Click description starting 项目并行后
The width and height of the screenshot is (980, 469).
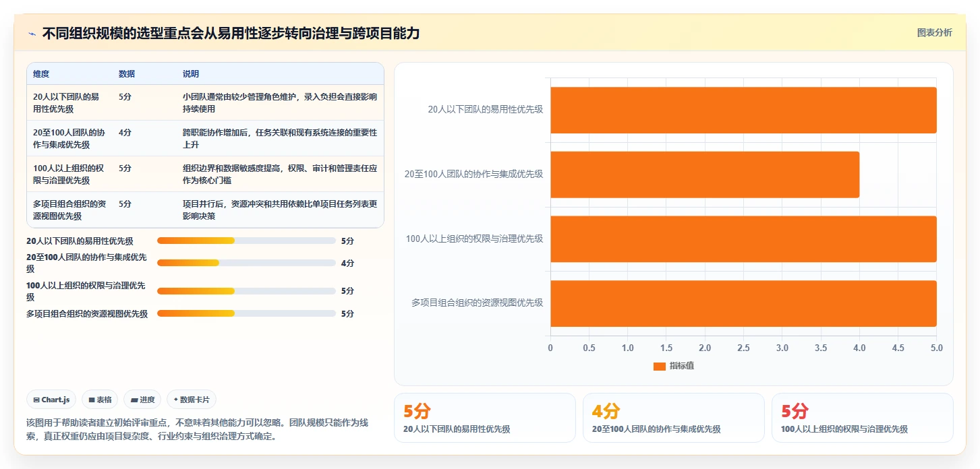pyautogui.click(x=280, y=210)
